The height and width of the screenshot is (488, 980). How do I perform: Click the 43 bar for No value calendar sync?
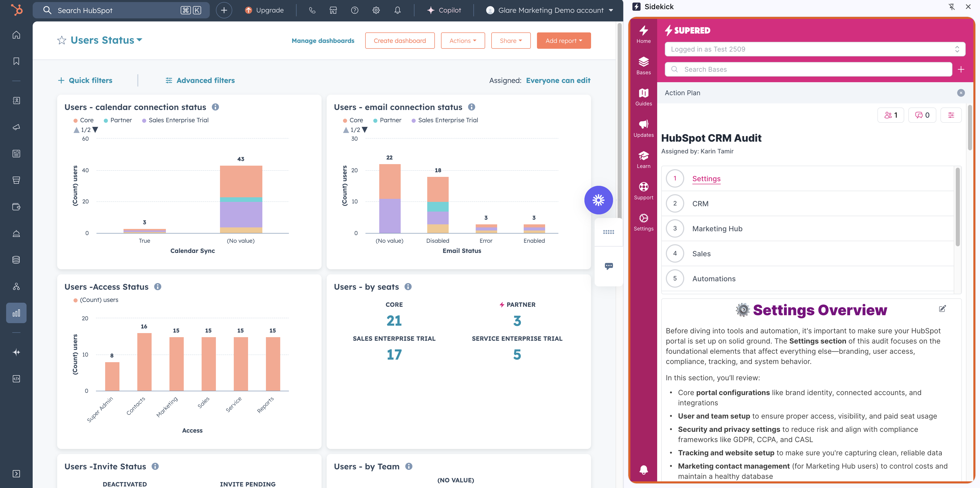click(x=241, y=199)
